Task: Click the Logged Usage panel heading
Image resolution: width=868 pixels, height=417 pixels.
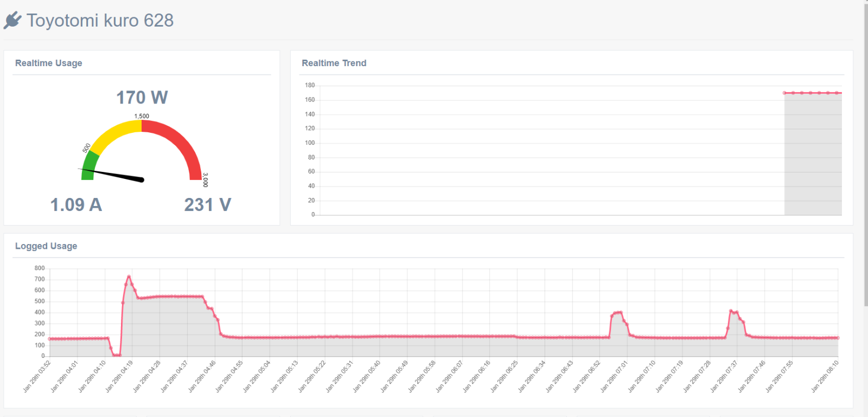Action: click(46, 246)
